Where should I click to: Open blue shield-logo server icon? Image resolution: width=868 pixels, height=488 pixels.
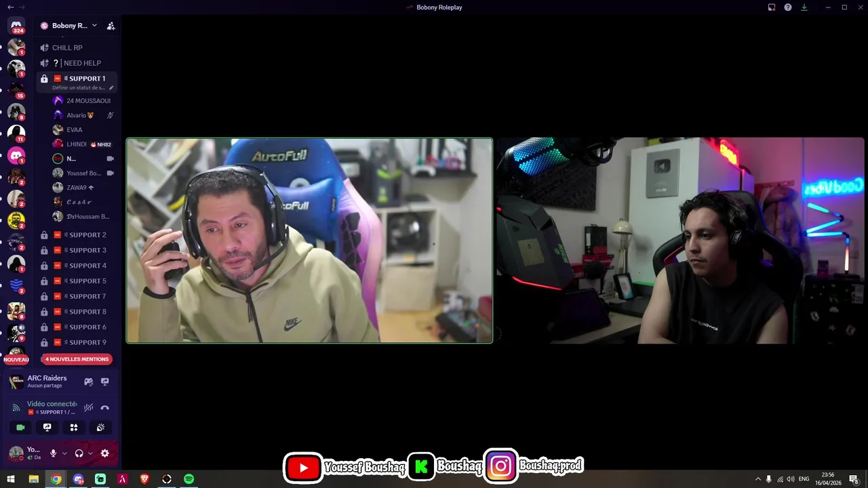point(16,285)
